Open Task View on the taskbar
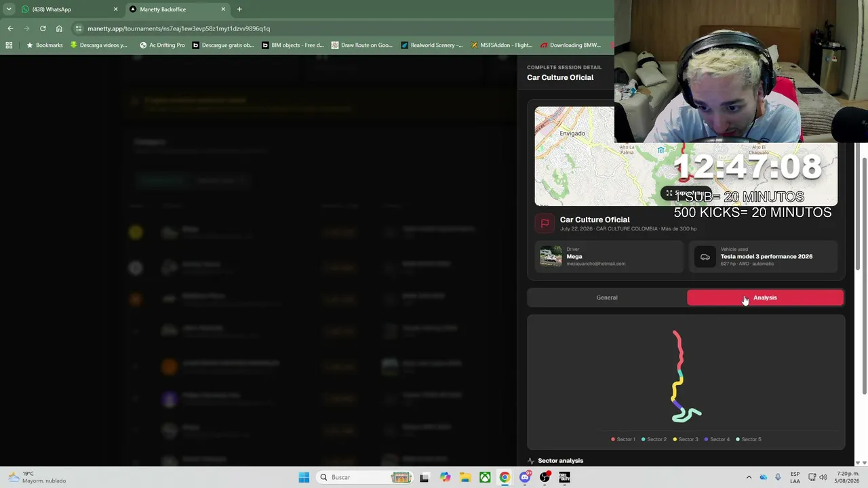Viewport: 868px width, 488px height. point(425,477)
